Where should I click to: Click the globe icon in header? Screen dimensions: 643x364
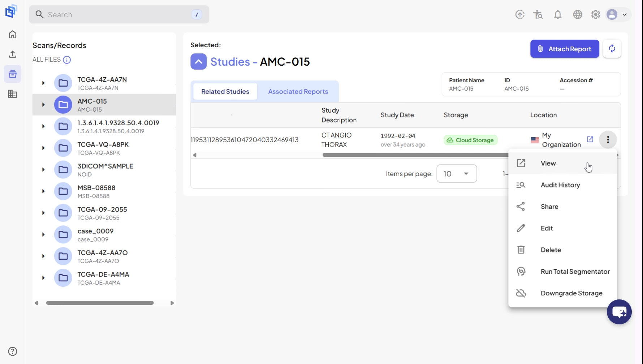578,14
